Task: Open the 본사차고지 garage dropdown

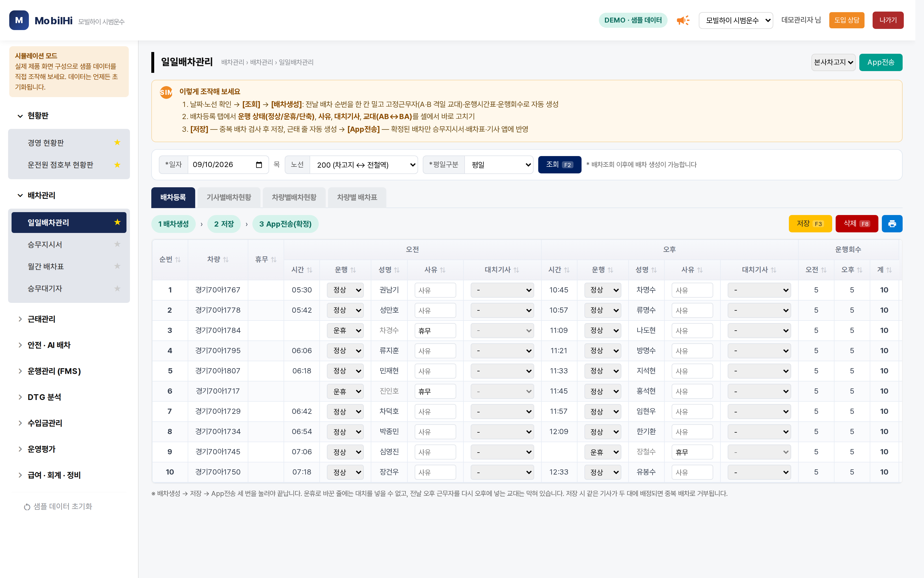Action: (833, 62)
